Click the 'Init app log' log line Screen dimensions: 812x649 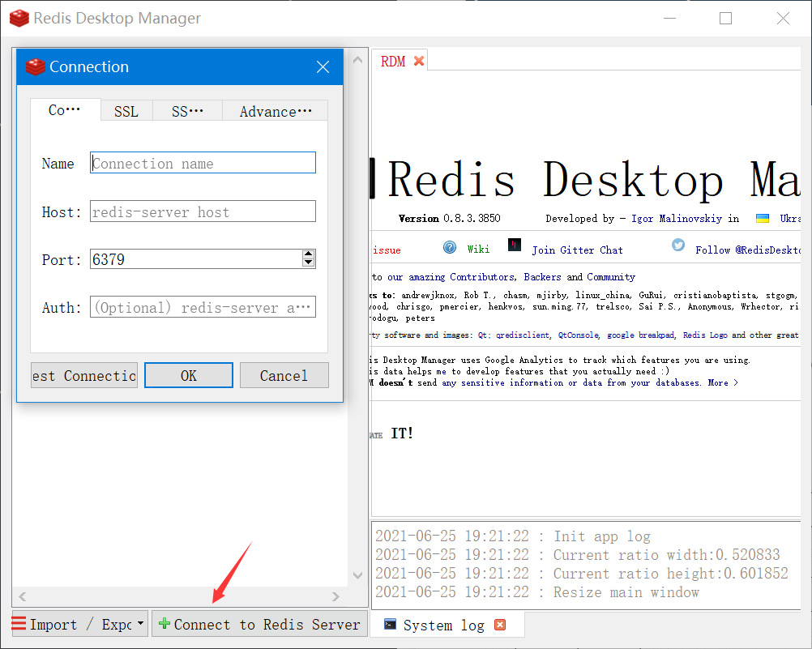[513, 536]
